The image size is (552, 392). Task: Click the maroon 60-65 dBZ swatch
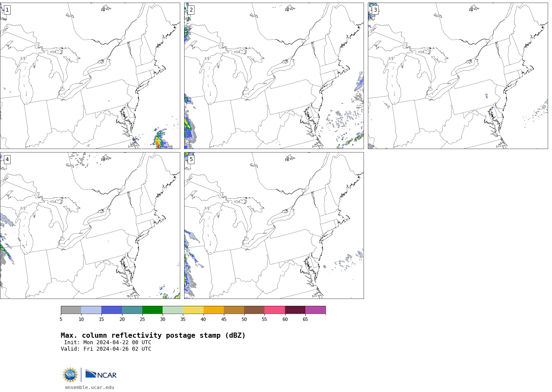[295, 310]
